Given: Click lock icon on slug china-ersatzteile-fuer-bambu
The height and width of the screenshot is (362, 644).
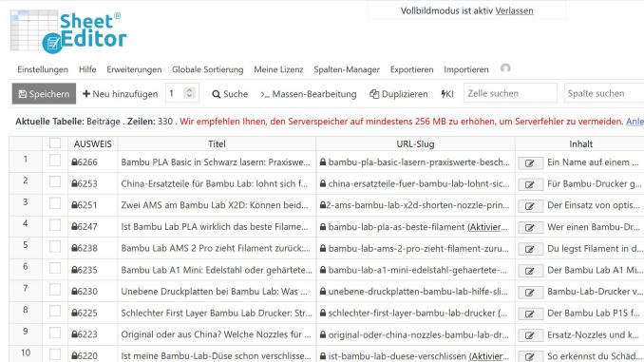Looking at the screenshot, I should click(323, 183).
